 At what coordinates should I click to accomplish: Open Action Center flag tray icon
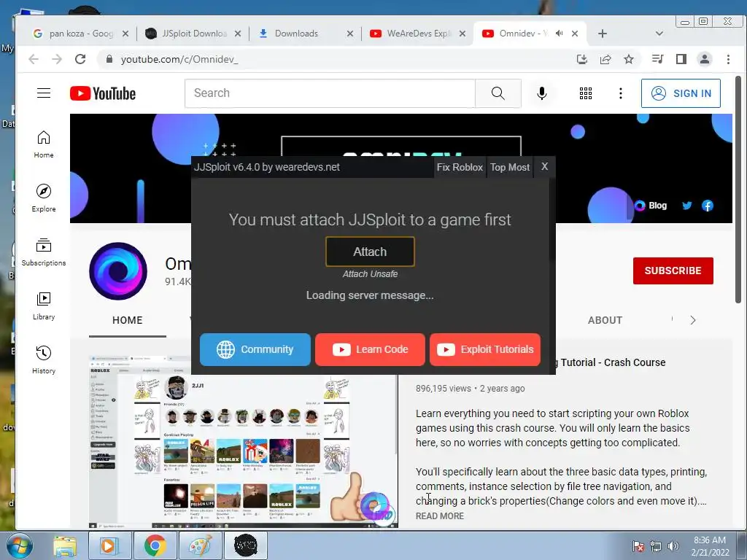click(x=638, y=545)
